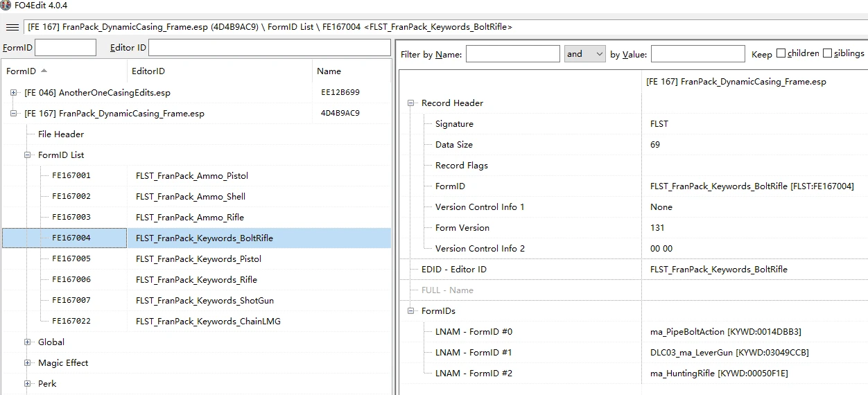Viewport: 868px width, 395px height.
Task: Sort by the EditorID column header
Action: (x=219, y=71)
